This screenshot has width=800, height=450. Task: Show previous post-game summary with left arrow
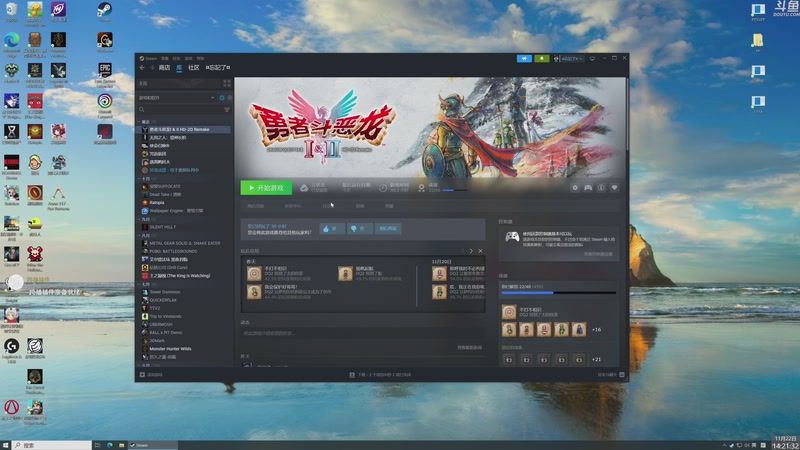(x=462, y=251)
